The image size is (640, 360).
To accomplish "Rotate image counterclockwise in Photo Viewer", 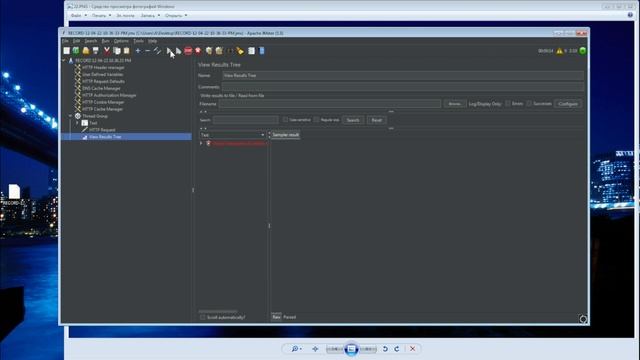I will pyautogui.click(x=385, y=349).
